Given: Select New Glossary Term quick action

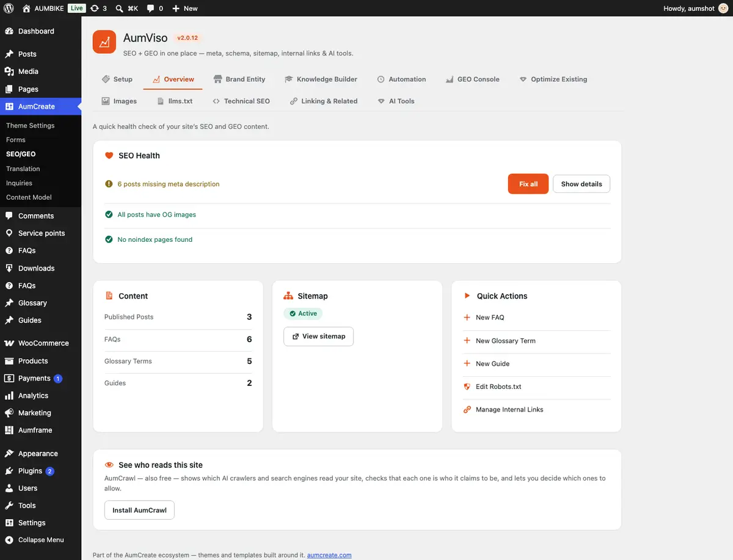Looking at the screenshot, I should (x=506, y=341).
